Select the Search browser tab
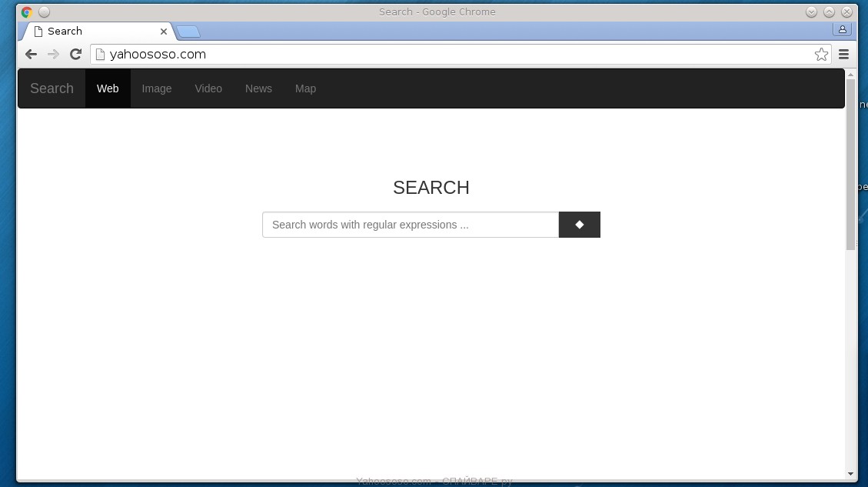Image resolution: width=868 pixels, height=487 pixels. (x=100, y=32)
